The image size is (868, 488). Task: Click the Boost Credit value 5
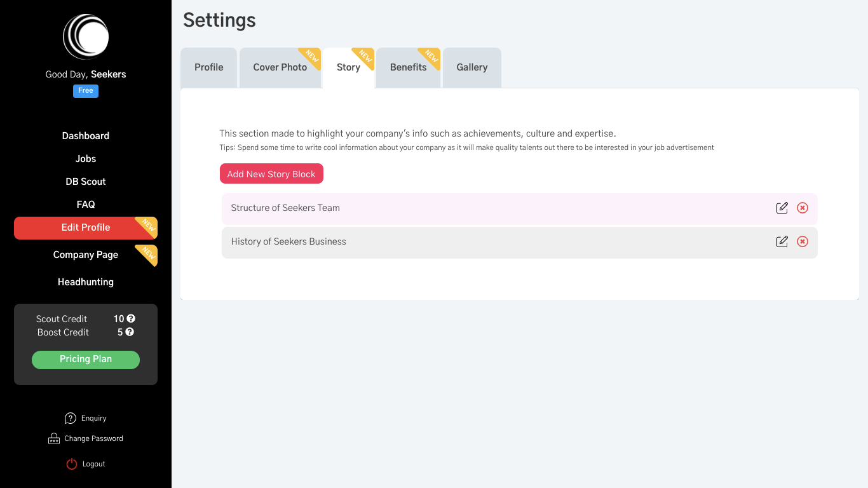click(120, 332)
